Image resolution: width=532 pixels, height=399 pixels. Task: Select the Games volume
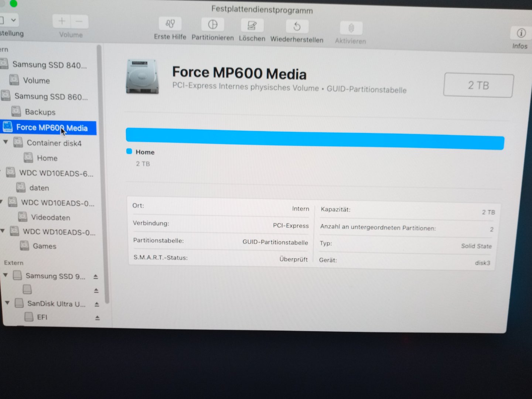pyautogui.click(x=44, y=246)
